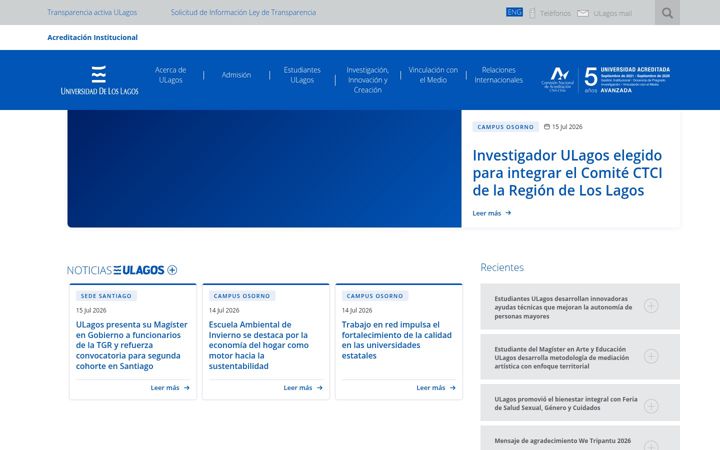Click the Recientes heading
The width and height of the screenshot is (720, 450).
502,267
